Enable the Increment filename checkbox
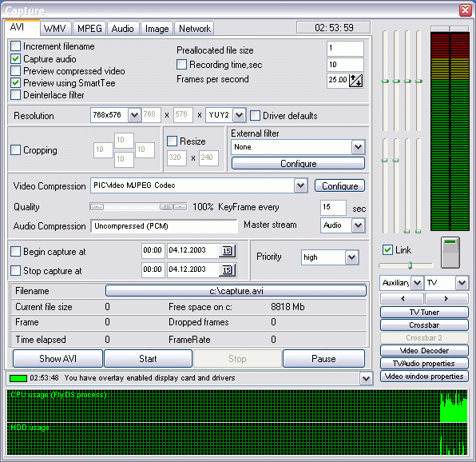 tap(15, 46)
